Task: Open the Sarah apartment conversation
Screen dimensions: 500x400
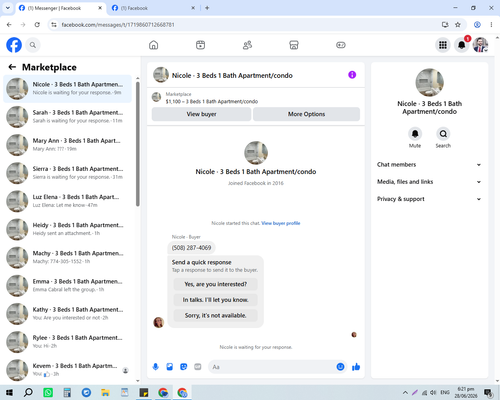Action: click(67, 117)
